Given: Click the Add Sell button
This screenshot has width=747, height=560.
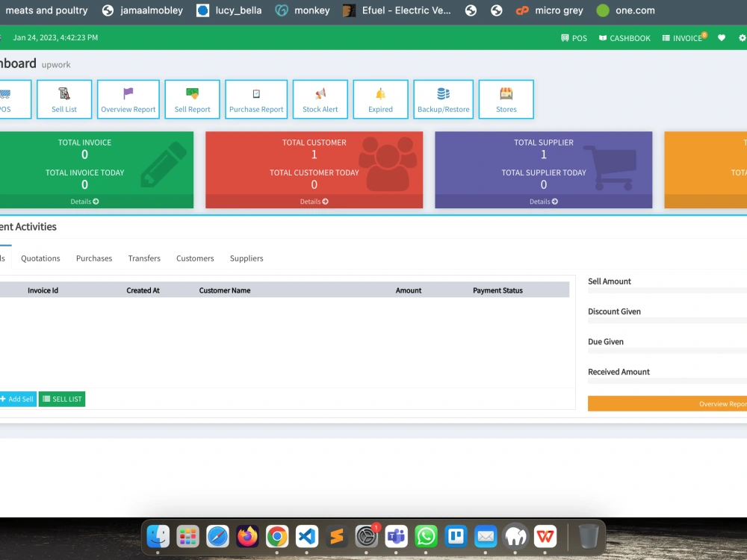Looking at the screenshot, I should 18,399.
